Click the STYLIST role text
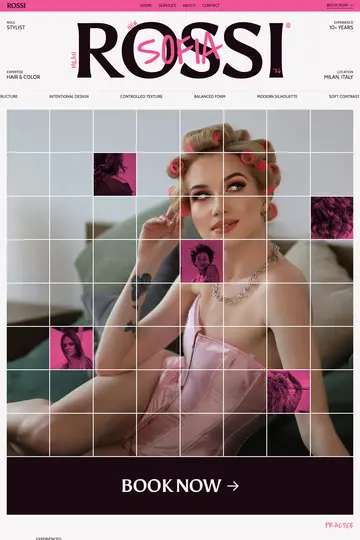The width and height of the screenshot is (360, 540). (x=16, y=28)
